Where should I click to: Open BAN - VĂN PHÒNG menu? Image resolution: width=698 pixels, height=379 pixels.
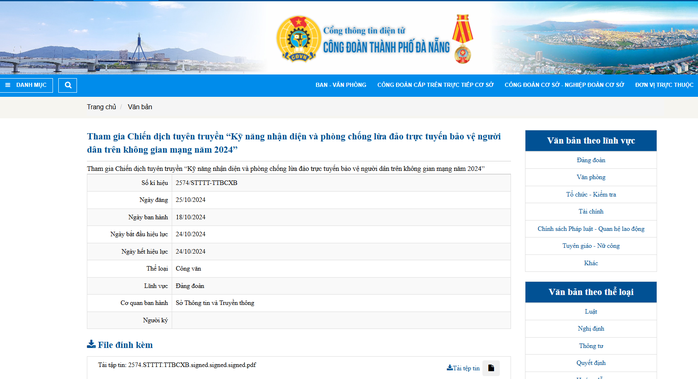tap(341, 85)
